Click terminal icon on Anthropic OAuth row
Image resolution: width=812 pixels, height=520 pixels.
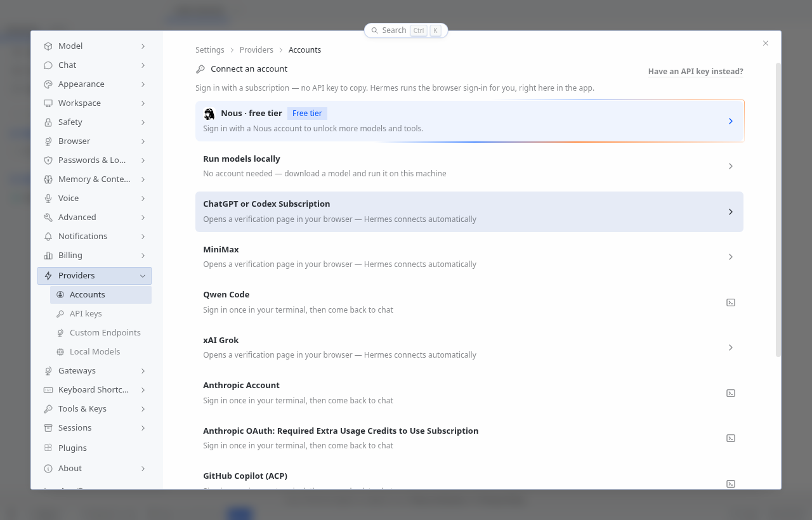731,438
